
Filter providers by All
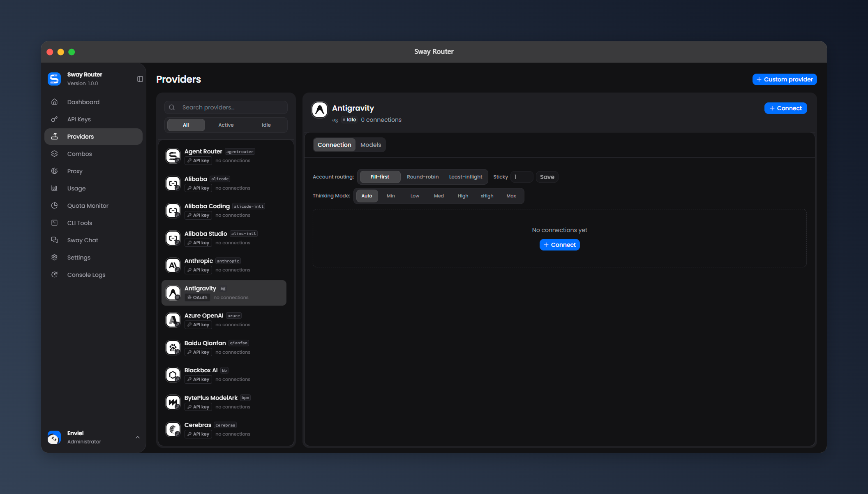pyautogui.click(x=186, y=125)
